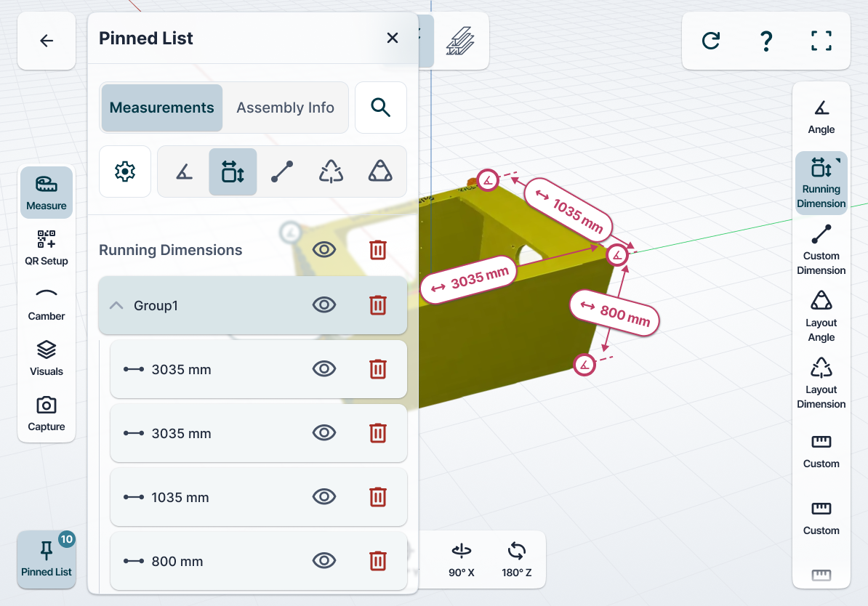868x606 pixels.
Task: Hide the 1035 mm measurement in list
Action: click(x=324, y=497)
